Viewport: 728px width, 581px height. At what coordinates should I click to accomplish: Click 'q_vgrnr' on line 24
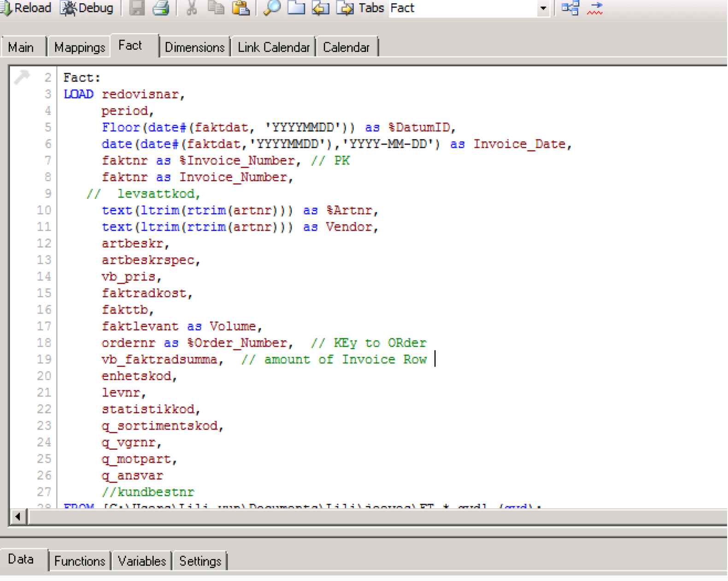(129, 442)
